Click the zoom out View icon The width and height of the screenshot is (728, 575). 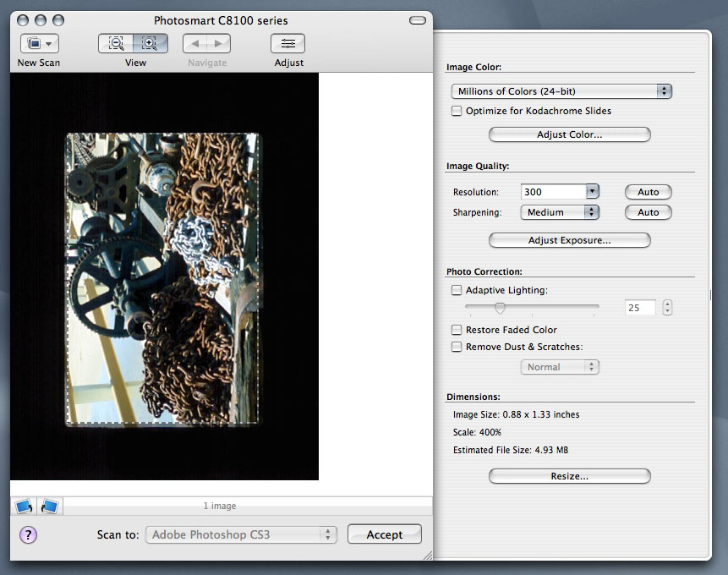coord(117,44)
